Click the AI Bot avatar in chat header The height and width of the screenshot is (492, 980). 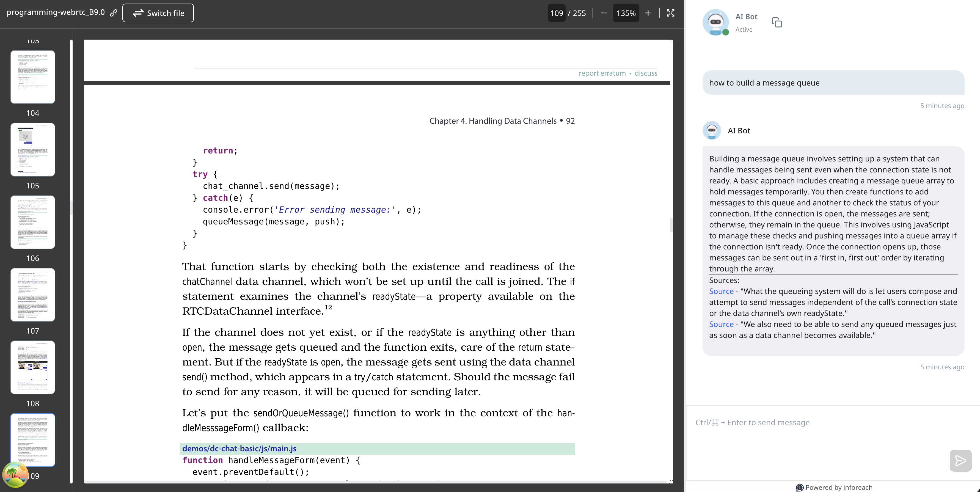coord(715,23)
